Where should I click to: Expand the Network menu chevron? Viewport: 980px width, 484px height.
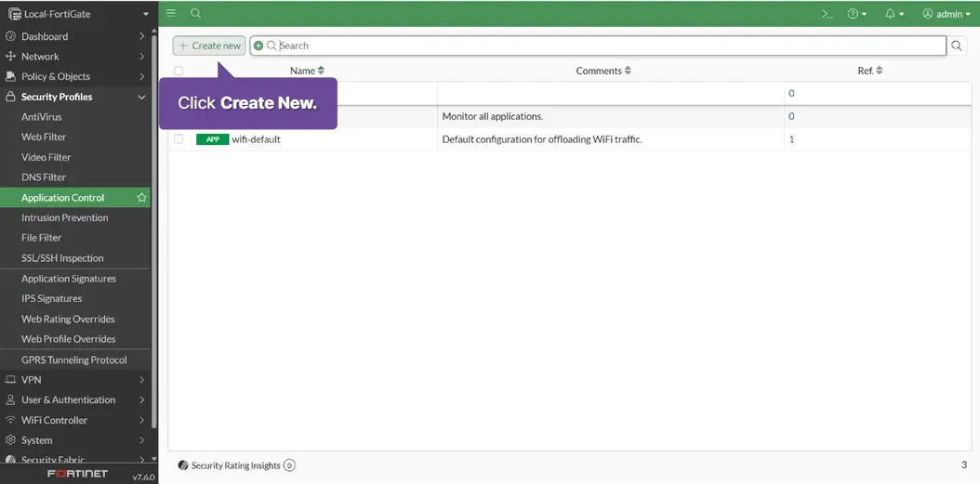pos(142,57)
